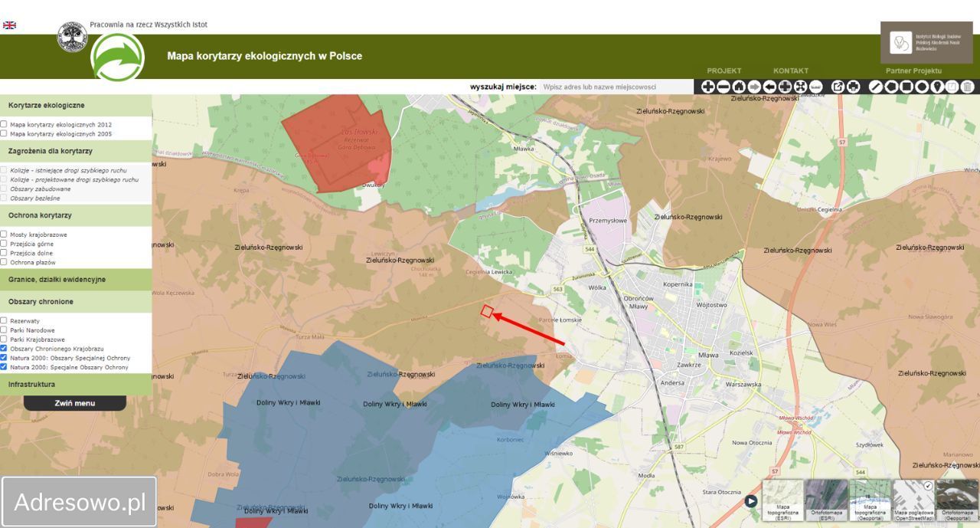Choose Ortofotomapa (Geoportal) basemap
This screenshot has width=980, height=528.
[957, 501]
